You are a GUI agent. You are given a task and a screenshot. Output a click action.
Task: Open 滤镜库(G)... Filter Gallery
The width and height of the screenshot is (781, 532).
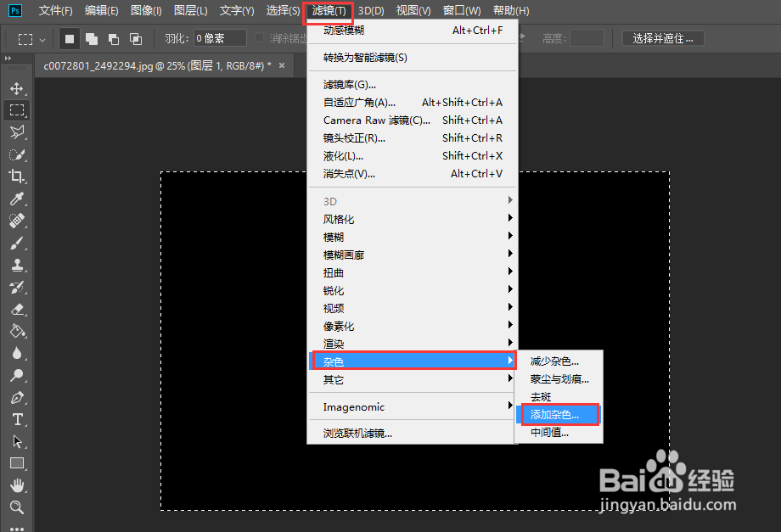coord(413,85)
